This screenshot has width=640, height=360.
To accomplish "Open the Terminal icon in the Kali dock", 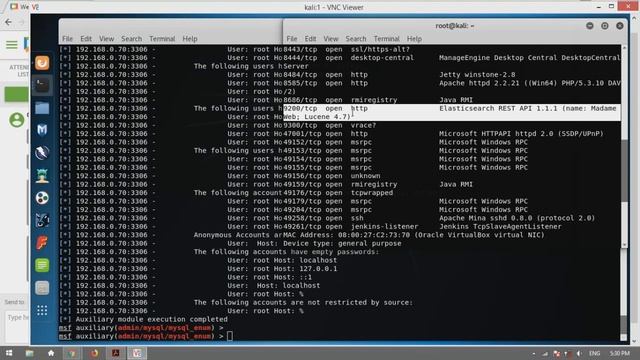I will click(x=42, y=85).
